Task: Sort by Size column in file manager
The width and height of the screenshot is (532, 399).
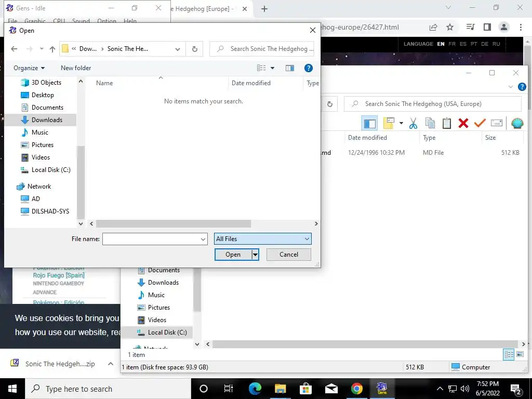Action: click(x=490, y=137)
